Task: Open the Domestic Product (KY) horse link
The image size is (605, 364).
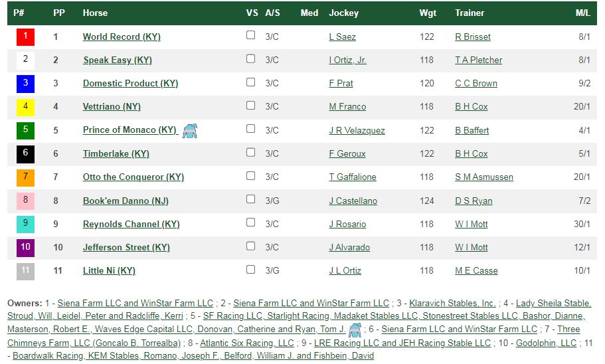Action: [x=130, y=84]
